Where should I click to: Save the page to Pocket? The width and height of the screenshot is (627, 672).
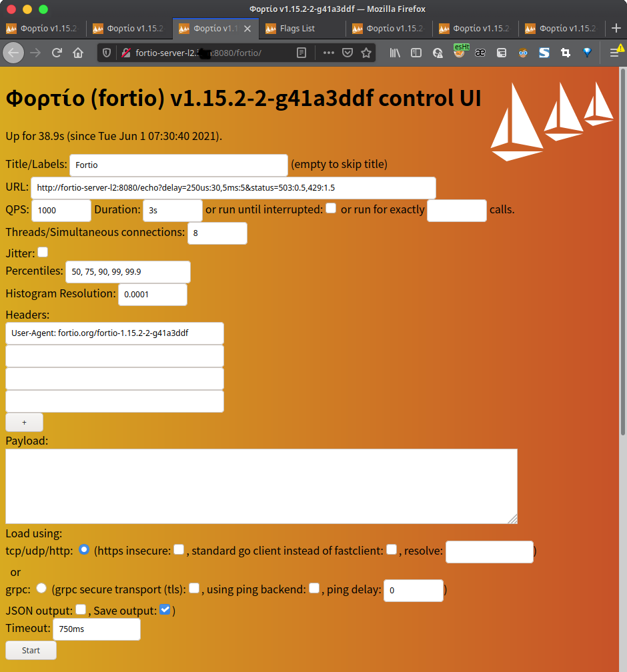348,53
